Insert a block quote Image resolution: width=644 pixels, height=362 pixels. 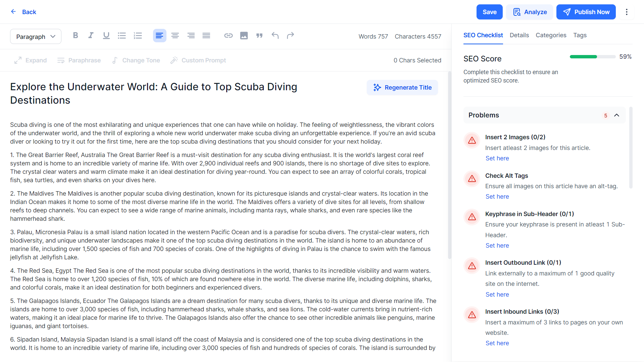(x=259, y=36)
